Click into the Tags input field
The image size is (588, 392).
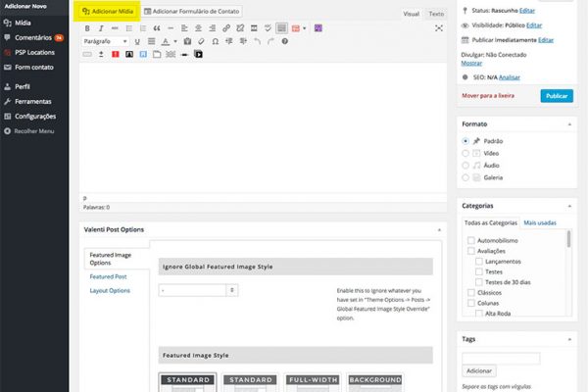[500, 358]
